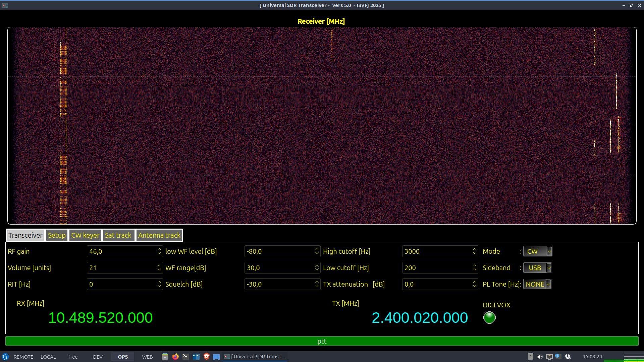This screenshot has width=644, height=362.
Task: Click the RF gain value field
Action: click(121, 251)
